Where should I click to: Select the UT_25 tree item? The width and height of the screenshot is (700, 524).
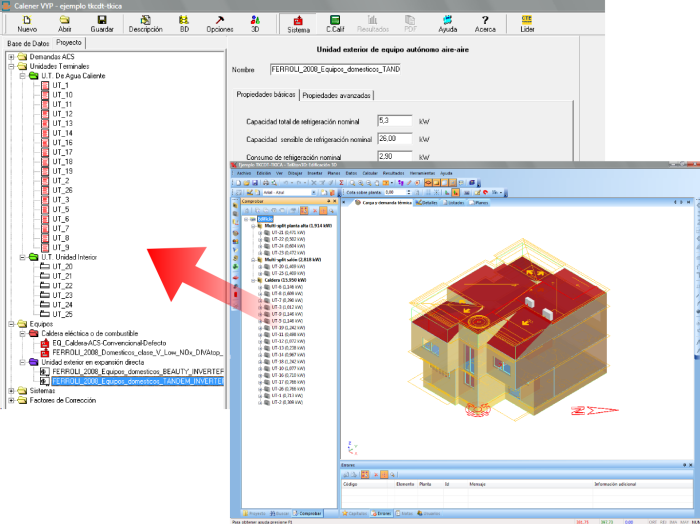point(62,315)
